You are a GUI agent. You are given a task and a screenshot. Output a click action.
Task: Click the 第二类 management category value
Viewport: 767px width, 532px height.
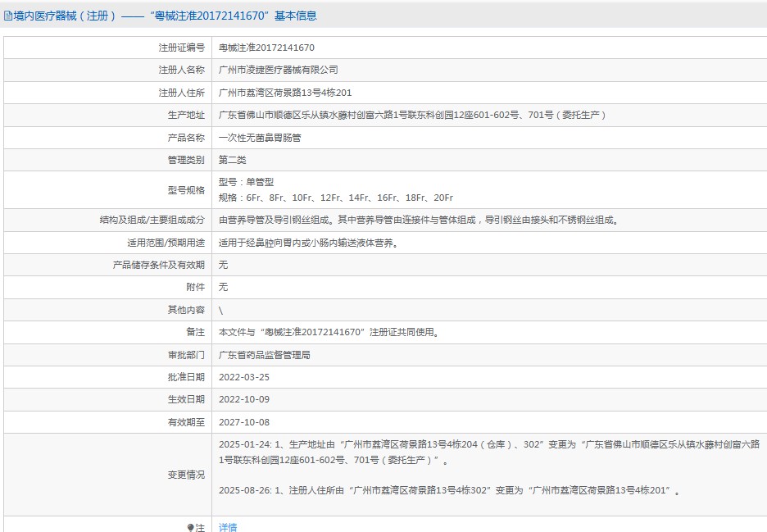(232, 160)
